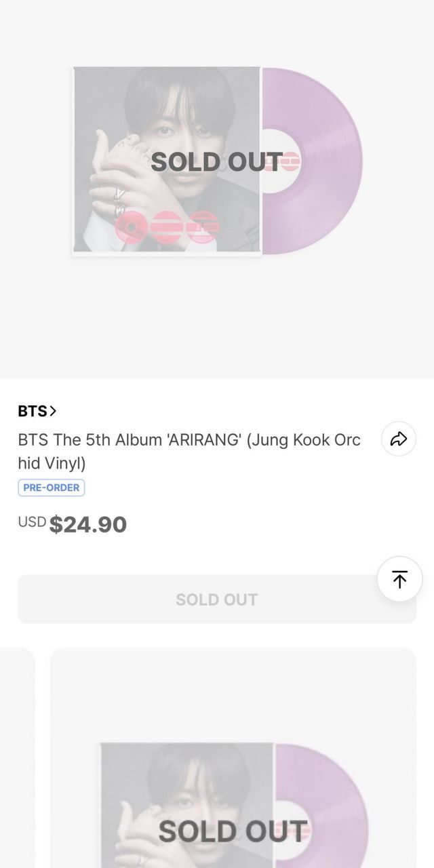This screenshot has width=434, height=868.
Task: Tap the disabled SOLD OUT button
Action: (x=217, y=599)
